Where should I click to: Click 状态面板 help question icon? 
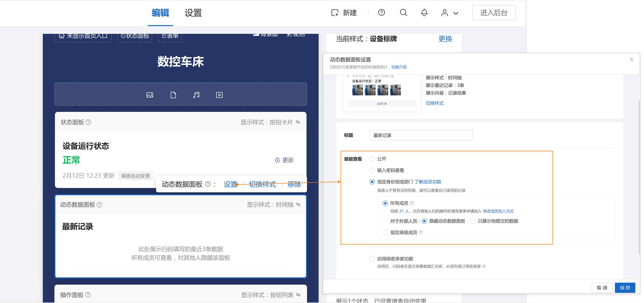(88, 122)
